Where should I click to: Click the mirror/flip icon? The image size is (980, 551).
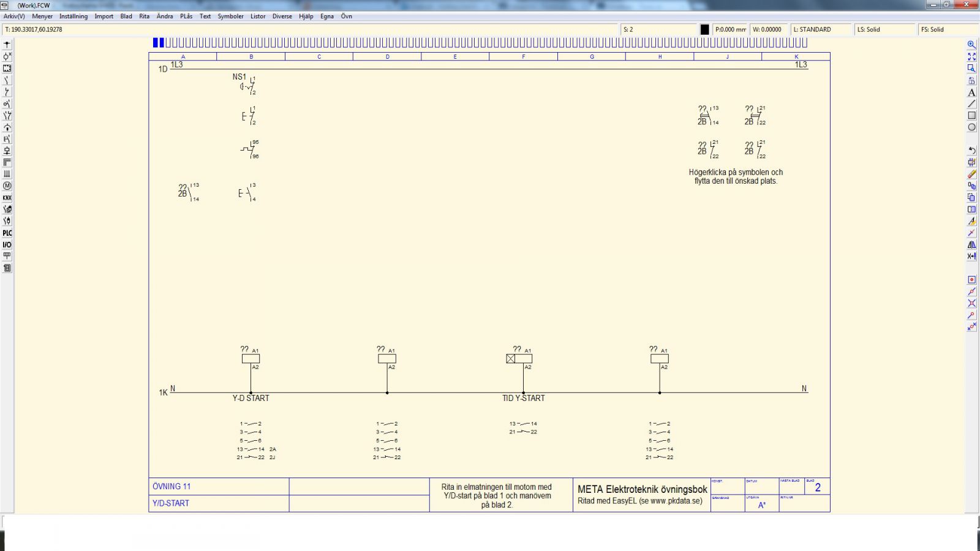coord(971,245)
